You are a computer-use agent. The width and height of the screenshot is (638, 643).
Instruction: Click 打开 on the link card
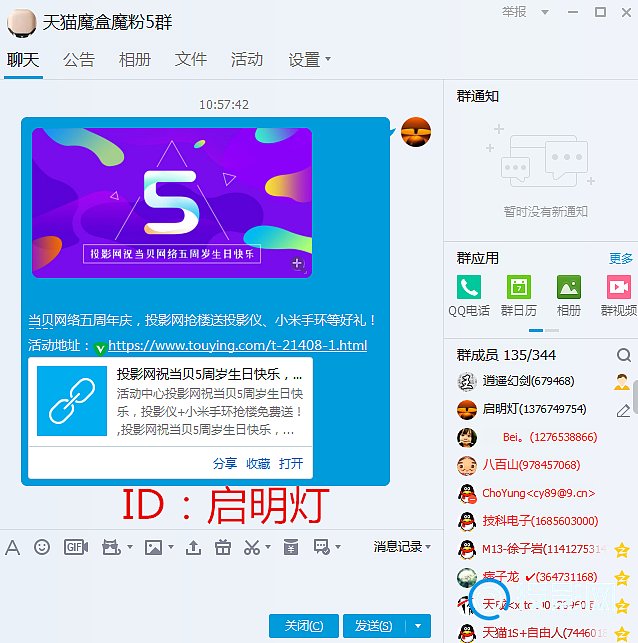[291, 464]
